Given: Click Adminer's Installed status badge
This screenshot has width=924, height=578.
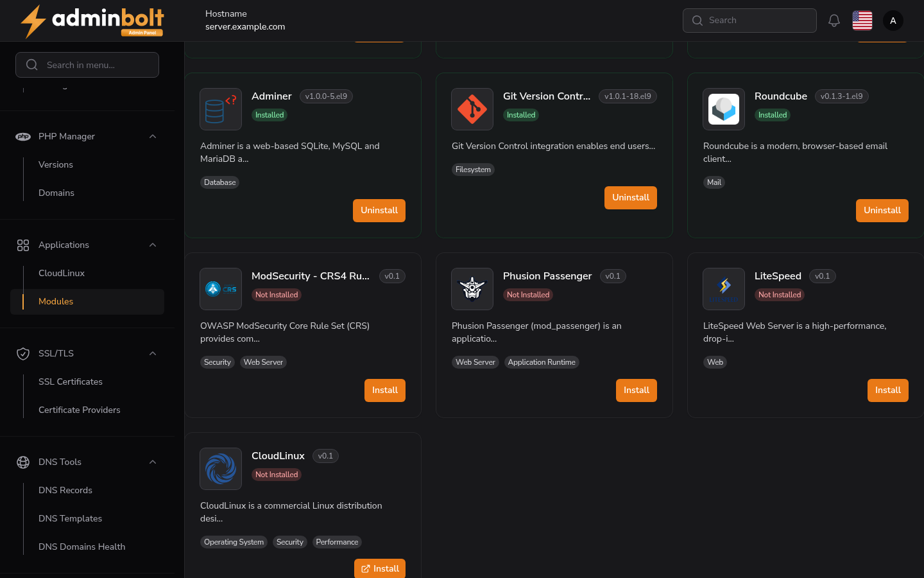Looking at the screenshot, I should 269,115.
